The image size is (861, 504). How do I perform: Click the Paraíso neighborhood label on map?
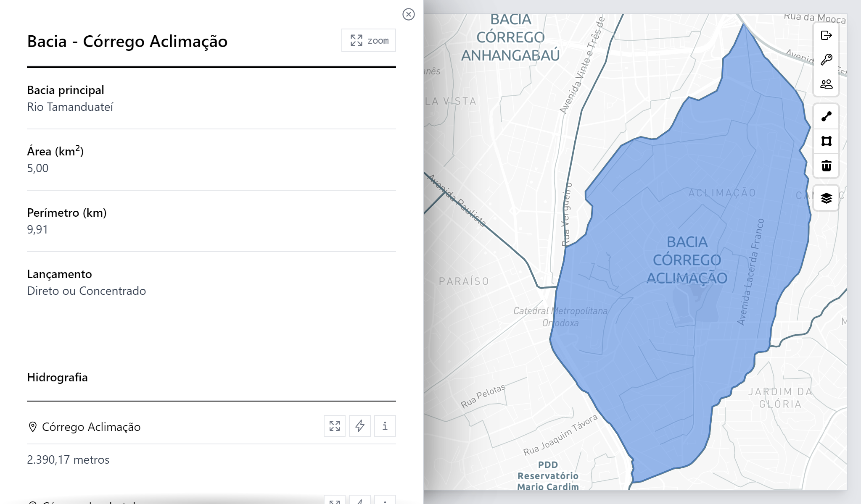(464, 281)
